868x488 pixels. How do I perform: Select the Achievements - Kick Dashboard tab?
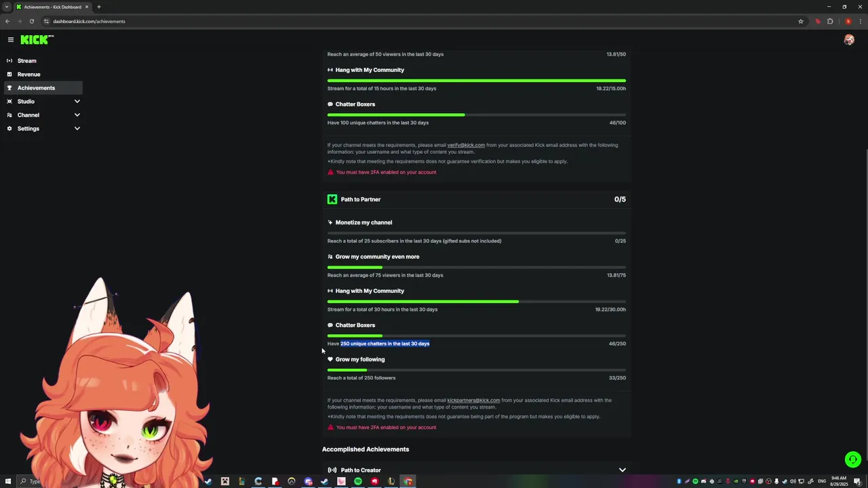[x=52, y=7]
